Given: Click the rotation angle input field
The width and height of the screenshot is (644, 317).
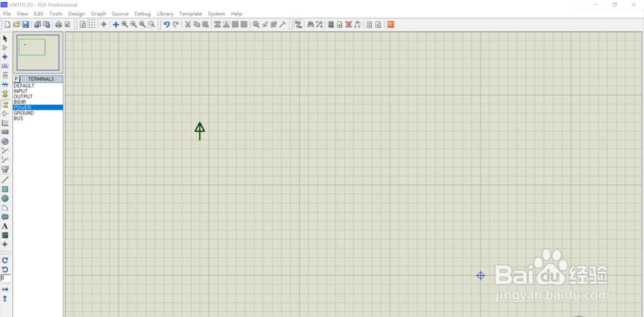Looking at the screenshot, I should [5, 278].
